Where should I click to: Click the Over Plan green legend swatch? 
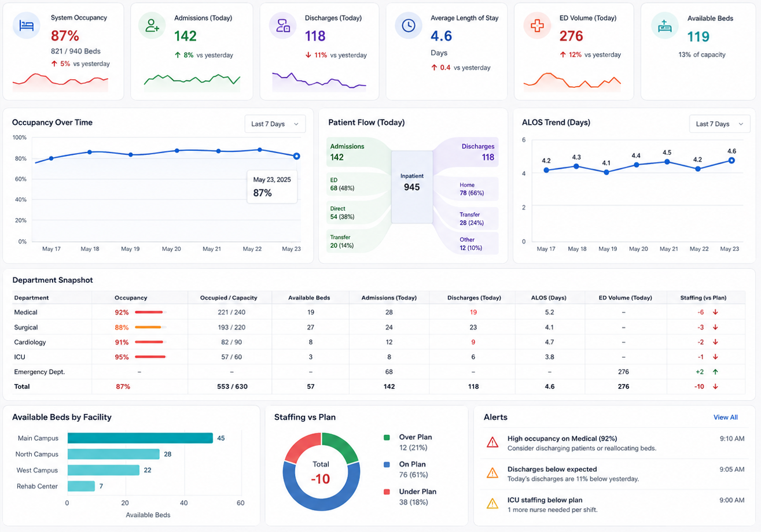[387, 438]
